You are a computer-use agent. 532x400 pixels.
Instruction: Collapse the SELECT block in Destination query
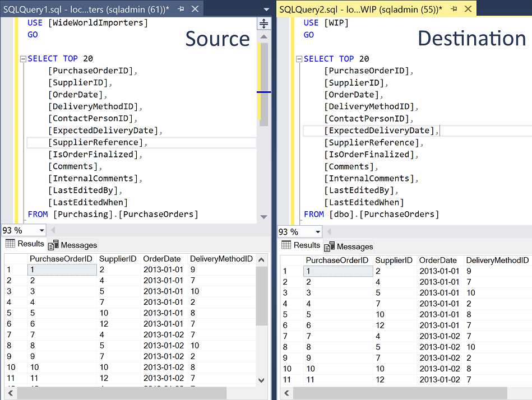[299, 59]
